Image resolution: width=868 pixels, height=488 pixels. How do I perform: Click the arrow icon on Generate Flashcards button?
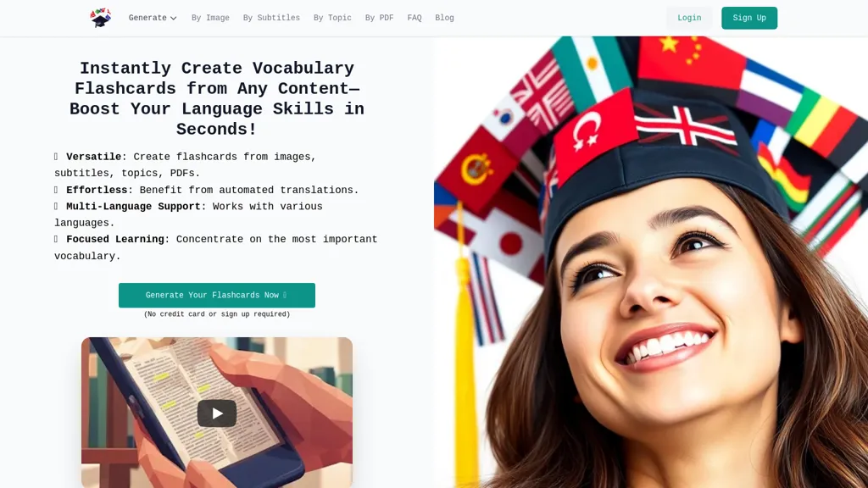[285, 296]
